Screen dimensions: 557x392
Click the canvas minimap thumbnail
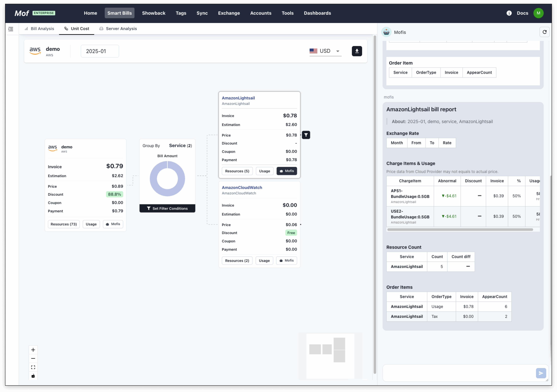click(x=330, y=356)
